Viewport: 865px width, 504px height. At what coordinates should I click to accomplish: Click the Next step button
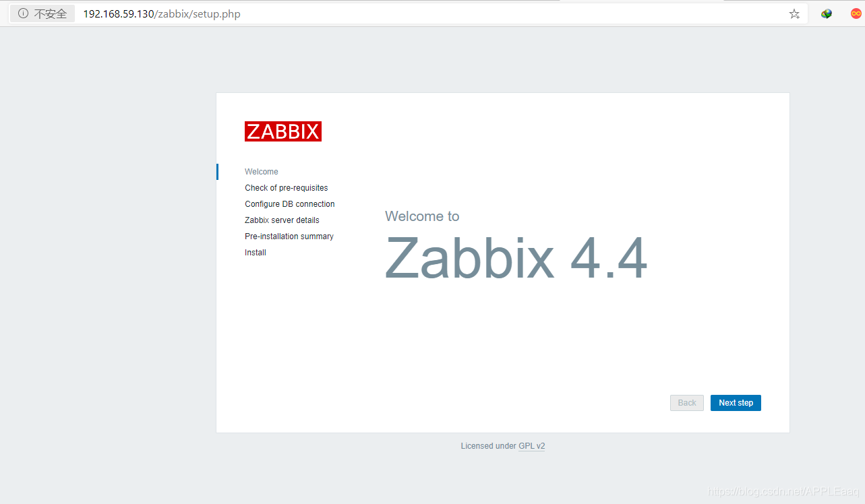click(736, 403)
